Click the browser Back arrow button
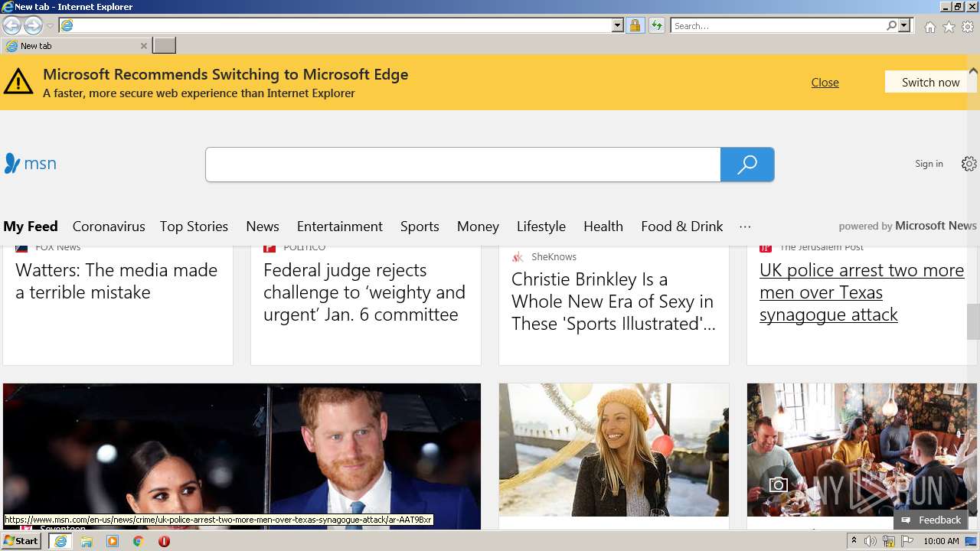Viewport: 980px width, 551px height. pos(11,25)
